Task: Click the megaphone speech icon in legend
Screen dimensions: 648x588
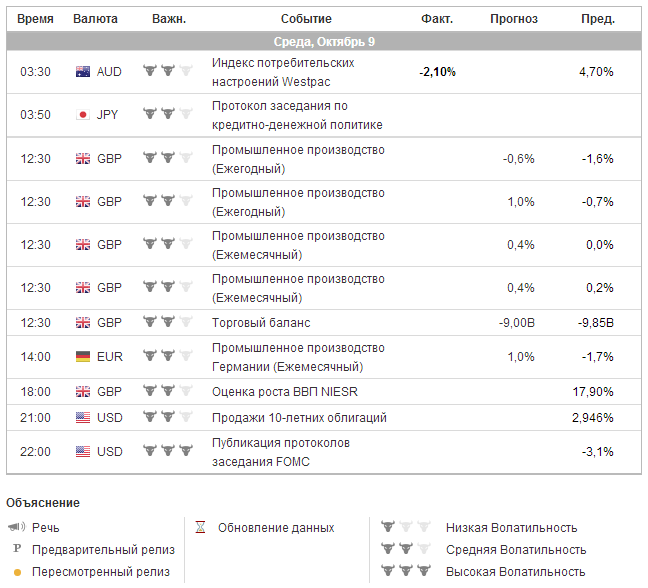Action: [17, 528]
